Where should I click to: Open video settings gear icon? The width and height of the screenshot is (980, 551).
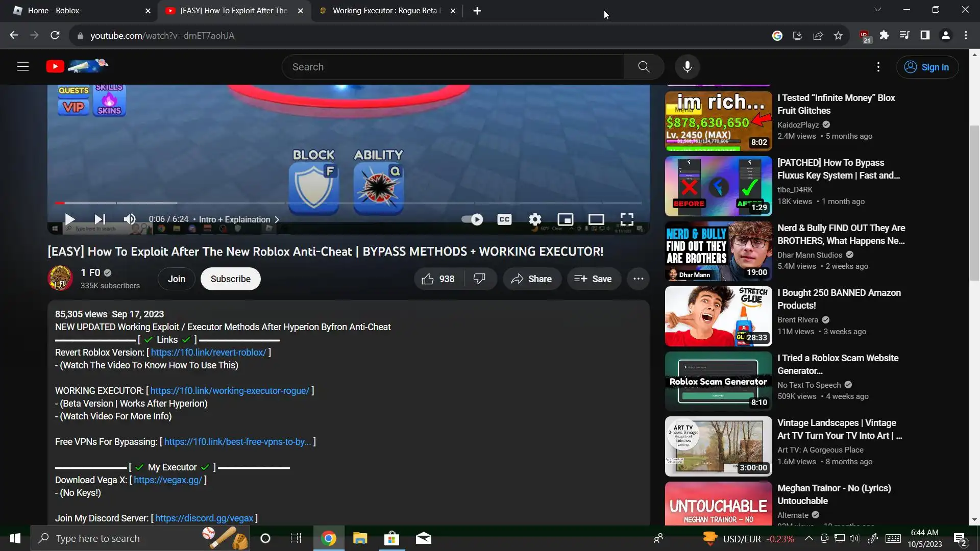535,219
